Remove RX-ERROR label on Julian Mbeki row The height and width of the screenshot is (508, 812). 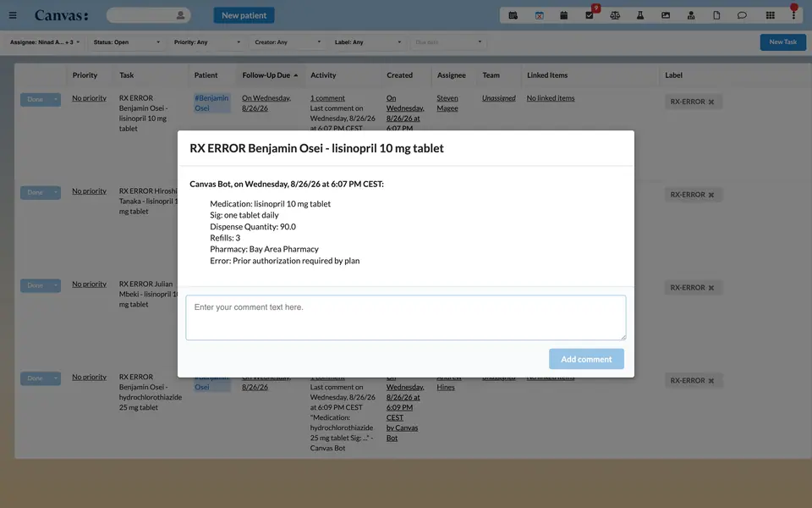tap(711, 288)
